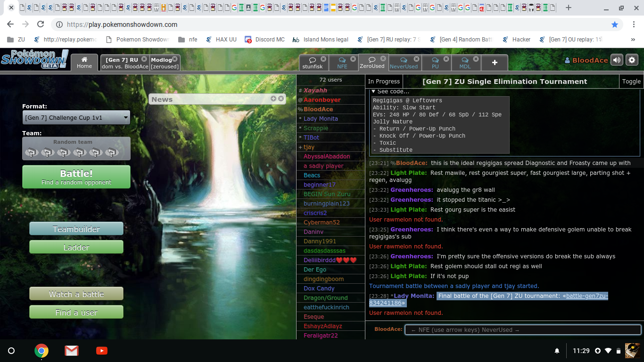This screenshot has height=362, width=644.
Task: Click the browser address bar
Action: 330,25
